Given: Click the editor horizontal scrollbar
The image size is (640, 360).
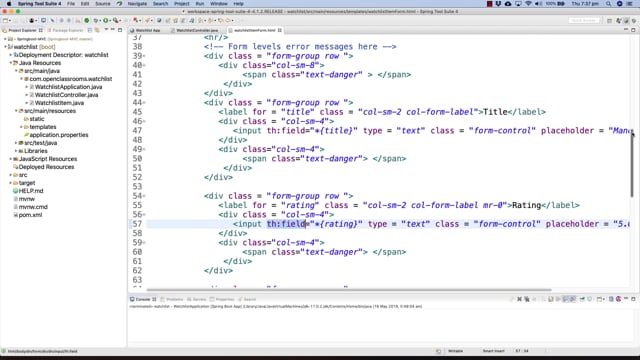Looking at the screenshot, I should click(x=349, y=289).
